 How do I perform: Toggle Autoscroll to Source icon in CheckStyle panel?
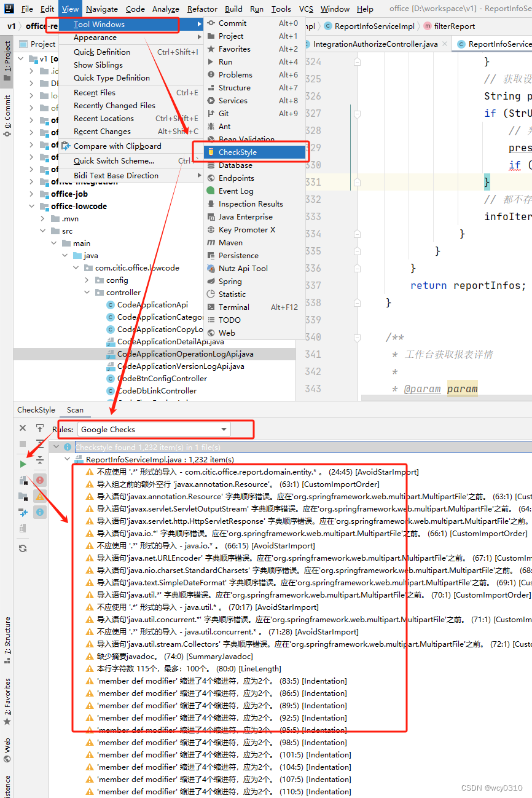click(40, 428)
